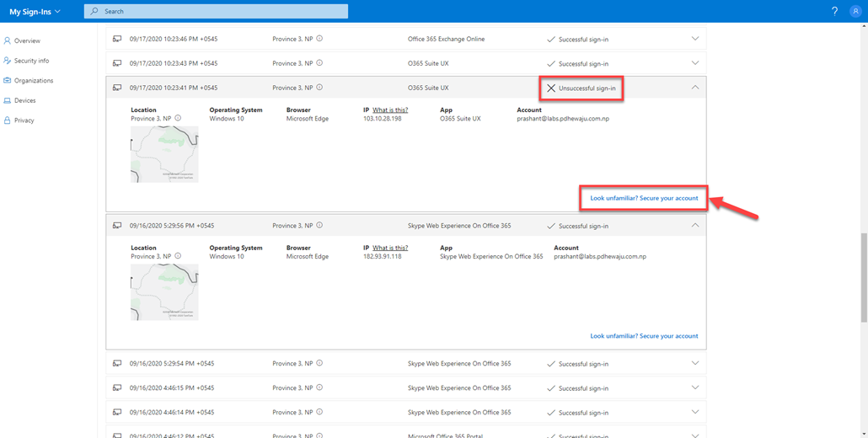Viewport: 868px width, 438px height.
Task: Click What is this? next to IP 182.93.91.118
Action: pos(390,248)
